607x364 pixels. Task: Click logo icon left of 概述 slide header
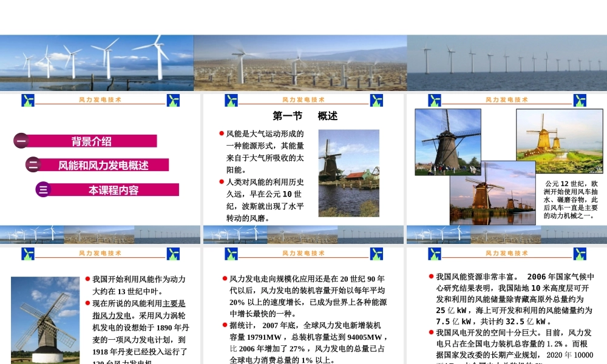tap(231, 100)
